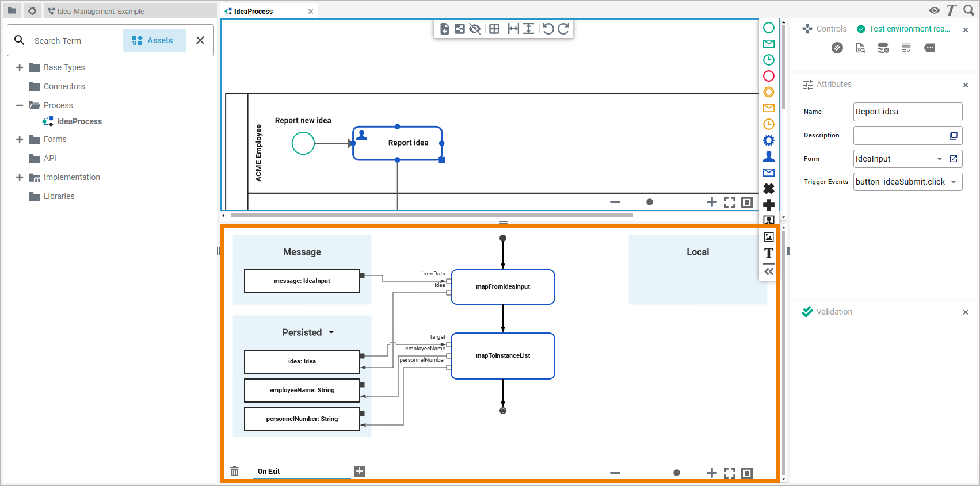Toggle the eye preview icon at top right
Screen dimensions: 980x486
(x=935, y=10)
